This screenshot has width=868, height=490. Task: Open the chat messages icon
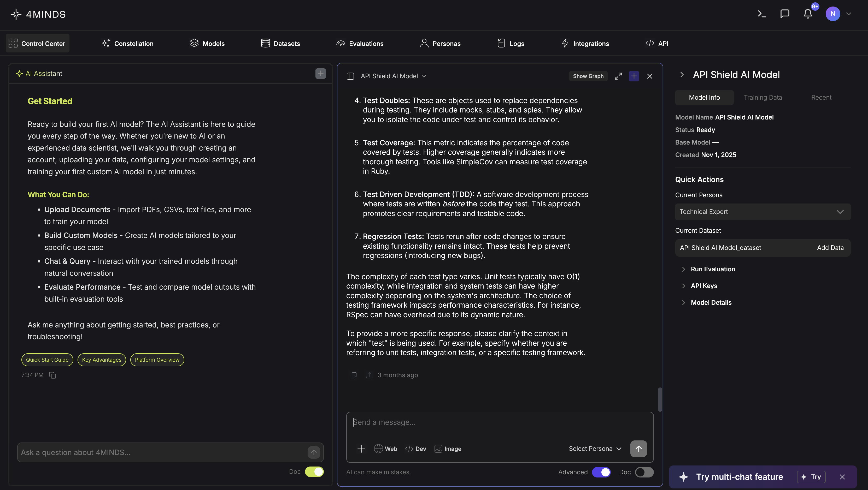tap(785, 14)
